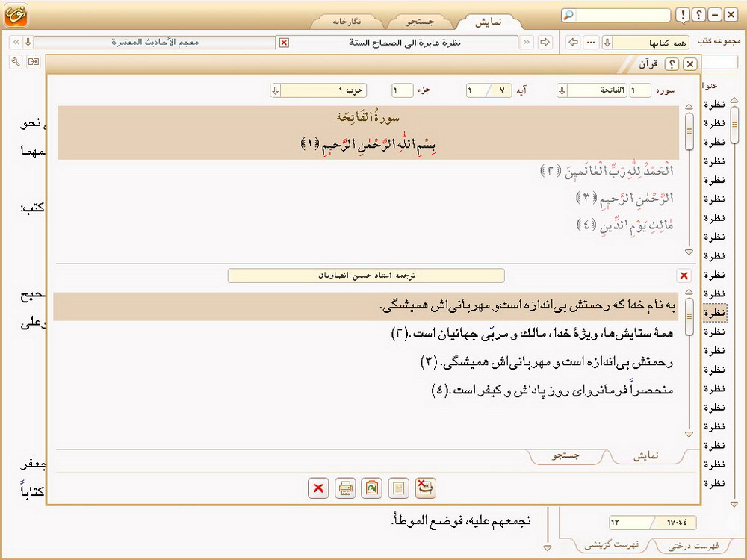
Task: Click the rightmost bottom icon with red X
Action: (425, 488)
